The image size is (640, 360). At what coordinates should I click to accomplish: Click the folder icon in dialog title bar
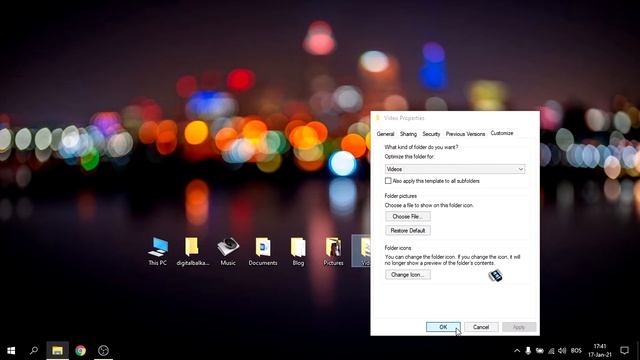click(378, 118)
